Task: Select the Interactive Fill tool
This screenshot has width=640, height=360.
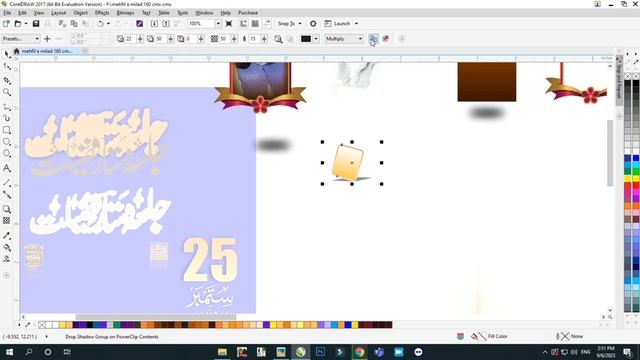Action: tap(7, 247)
